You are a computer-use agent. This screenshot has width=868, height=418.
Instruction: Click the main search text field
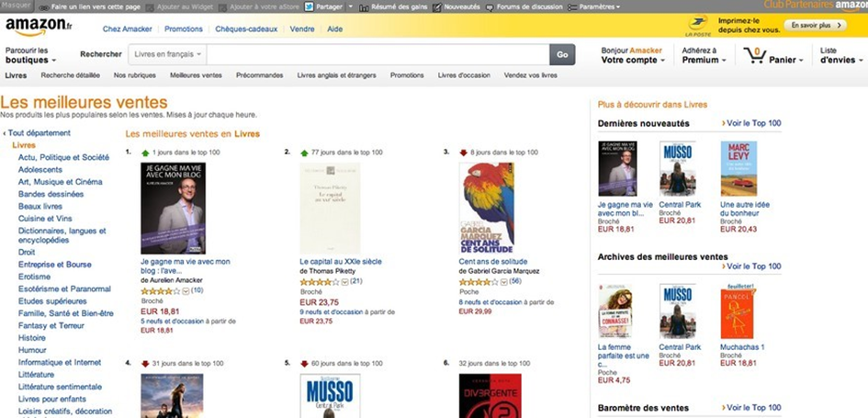tap(378, 54)
